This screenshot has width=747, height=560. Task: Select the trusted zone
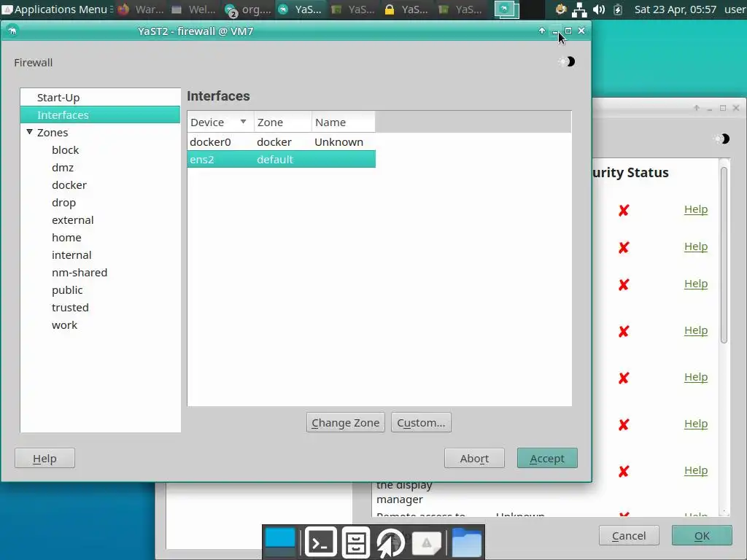click(70, 308)
